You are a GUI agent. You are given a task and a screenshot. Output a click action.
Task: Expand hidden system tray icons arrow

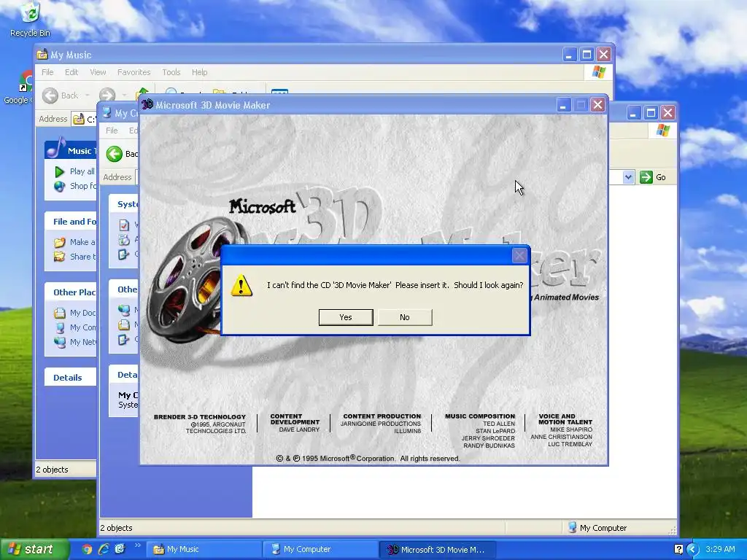tap(693, 550)
